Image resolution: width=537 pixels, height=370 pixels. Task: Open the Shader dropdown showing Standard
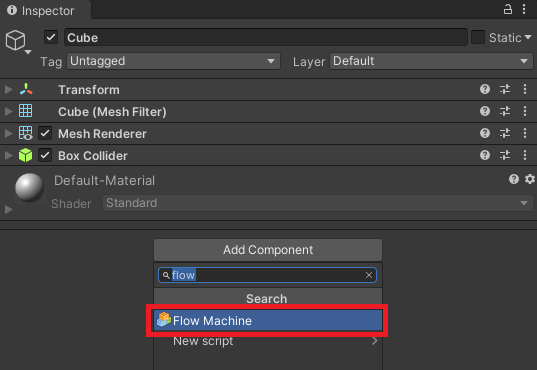tap(317, 203)
